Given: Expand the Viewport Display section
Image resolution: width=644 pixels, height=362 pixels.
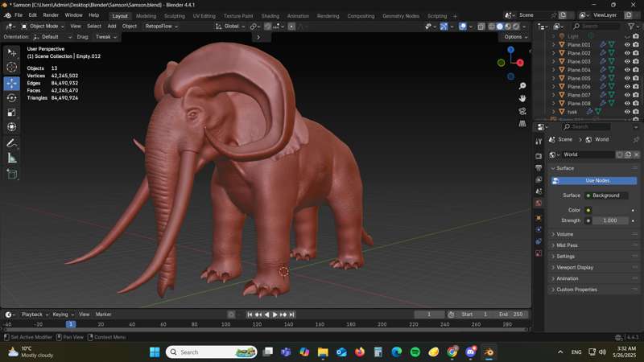Looking at the screenshot, I should click(575, 267).
